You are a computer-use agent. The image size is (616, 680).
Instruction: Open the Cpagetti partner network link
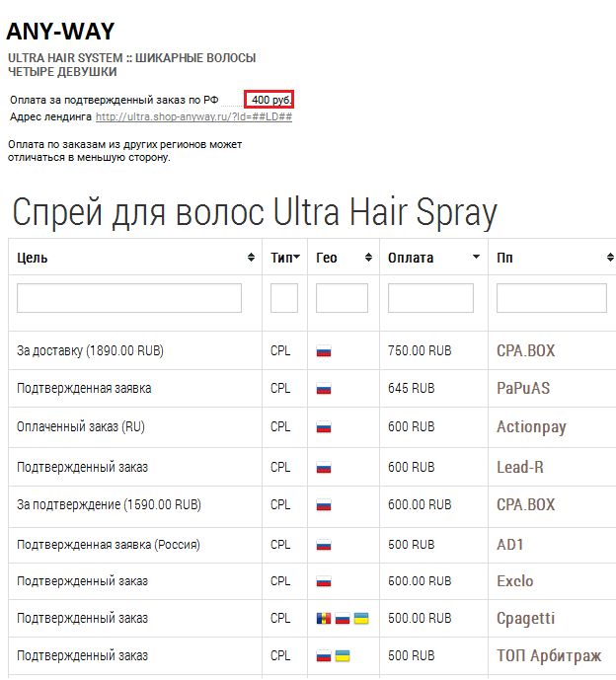pyautogui.click(x=526, y=619)
